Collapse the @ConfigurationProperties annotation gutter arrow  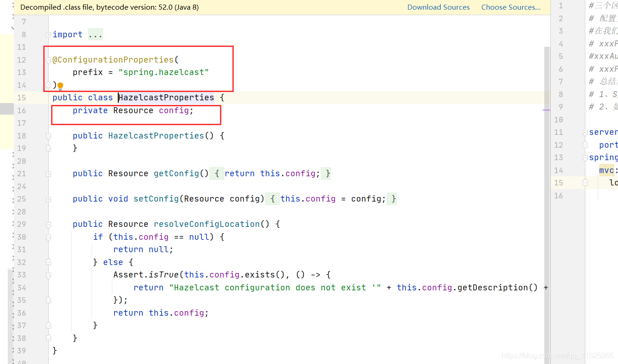pyautogui.click(x=48, y=59)
